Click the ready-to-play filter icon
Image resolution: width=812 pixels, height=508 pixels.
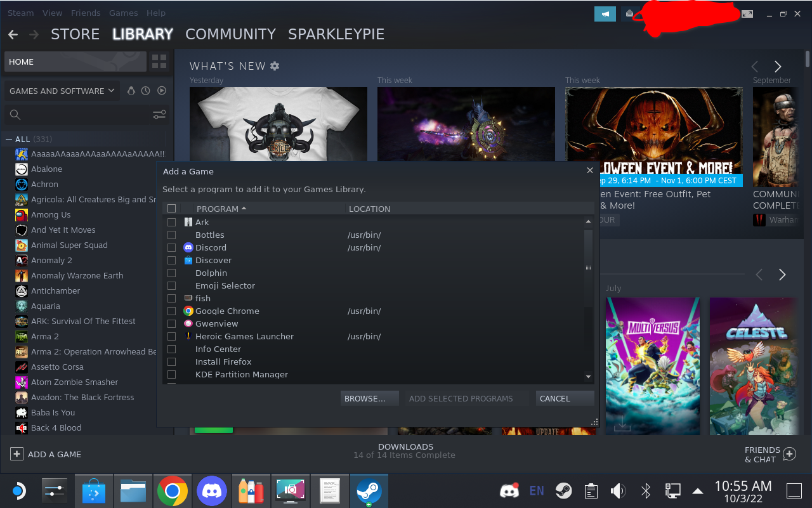162,91
